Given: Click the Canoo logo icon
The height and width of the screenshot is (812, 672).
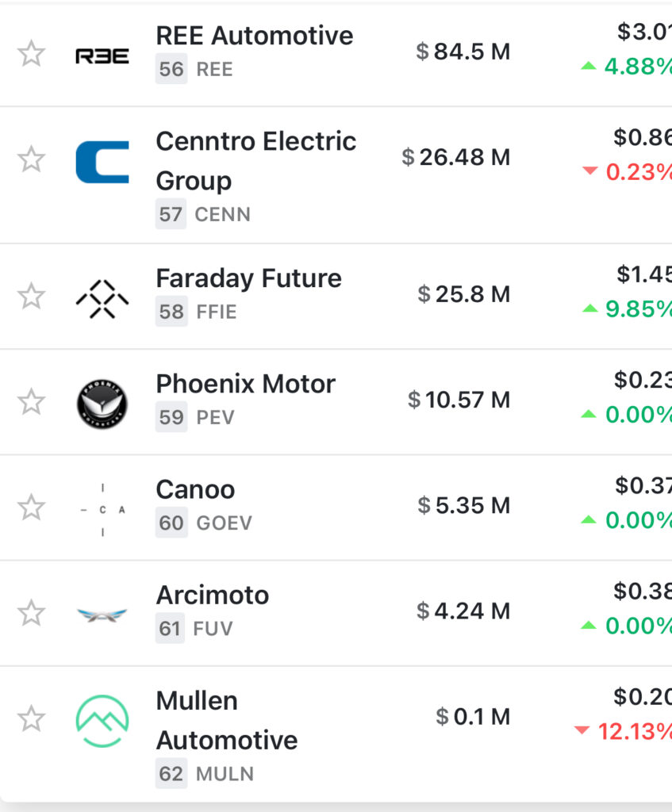Looking at the screenshot, I should point(102,510).
